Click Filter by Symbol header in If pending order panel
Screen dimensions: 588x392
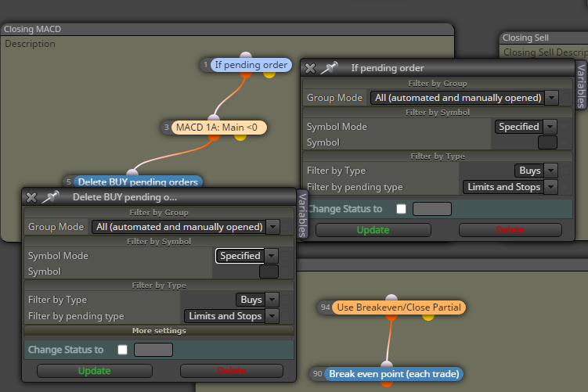tap(438, 112)
